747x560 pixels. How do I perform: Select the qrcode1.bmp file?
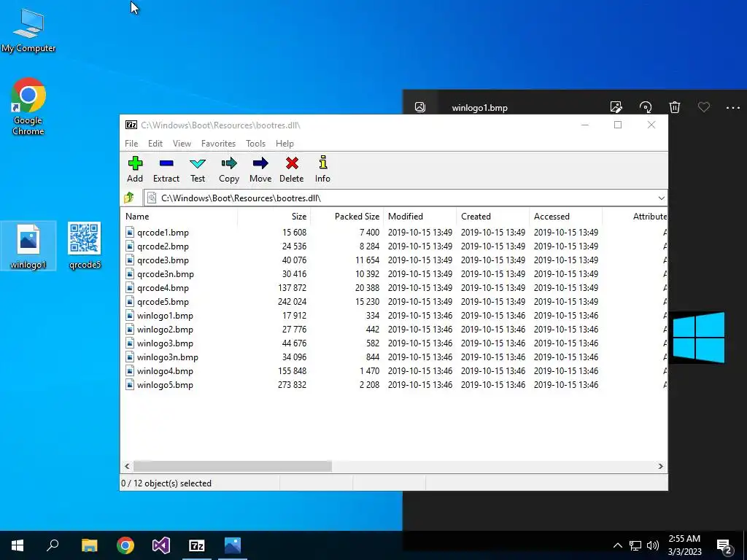[x=163, y=233]
